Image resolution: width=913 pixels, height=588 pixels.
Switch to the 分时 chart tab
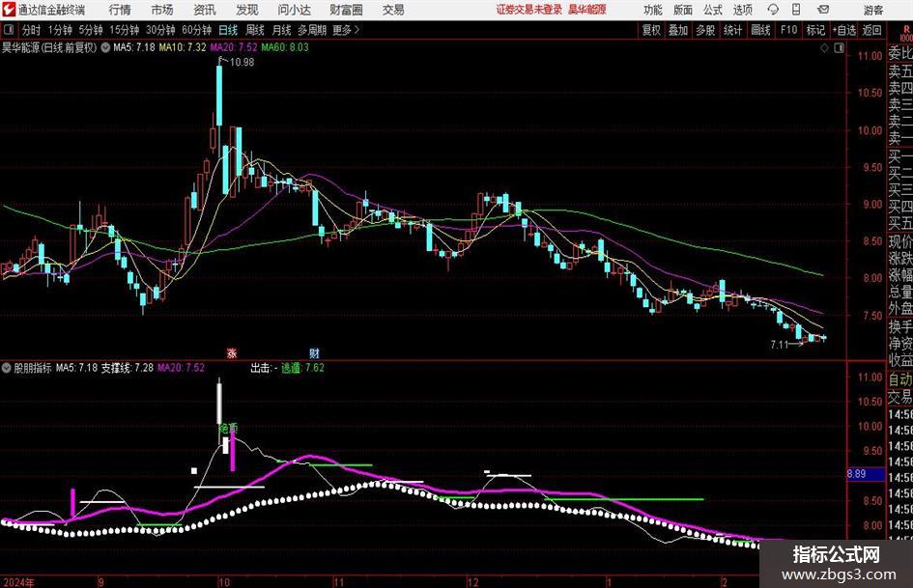tap(31, 30)
